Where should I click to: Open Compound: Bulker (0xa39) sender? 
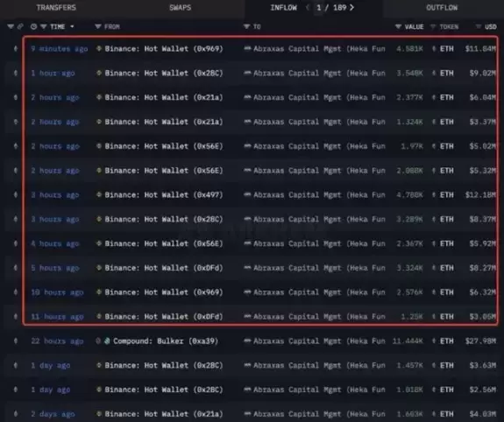(x=166, y=341)
